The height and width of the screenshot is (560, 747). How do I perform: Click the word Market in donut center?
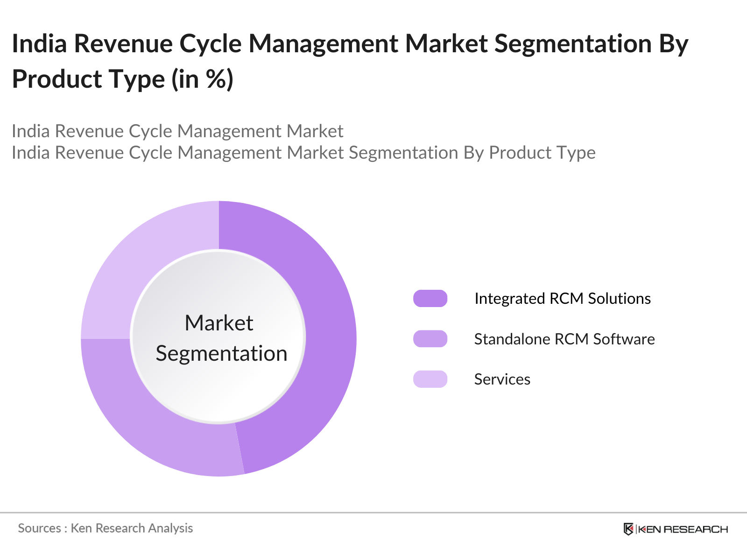click(x=218, y=323)
